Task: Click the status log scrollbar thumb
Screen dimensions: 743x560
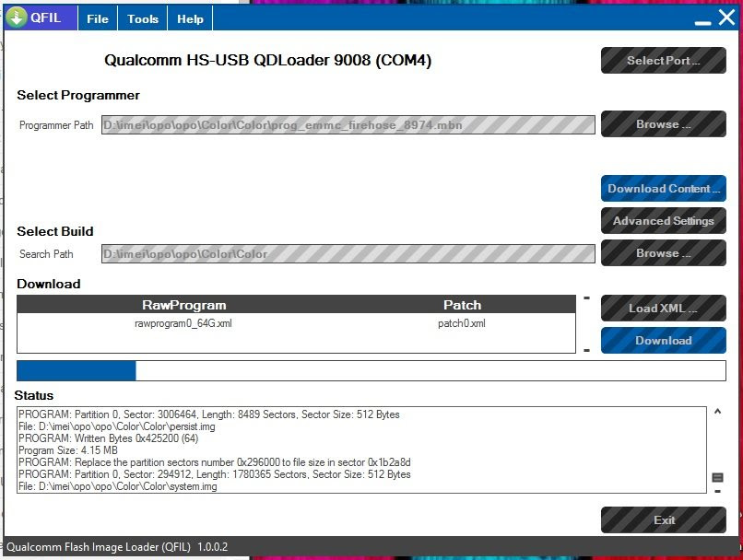Action: pos(718,477)
